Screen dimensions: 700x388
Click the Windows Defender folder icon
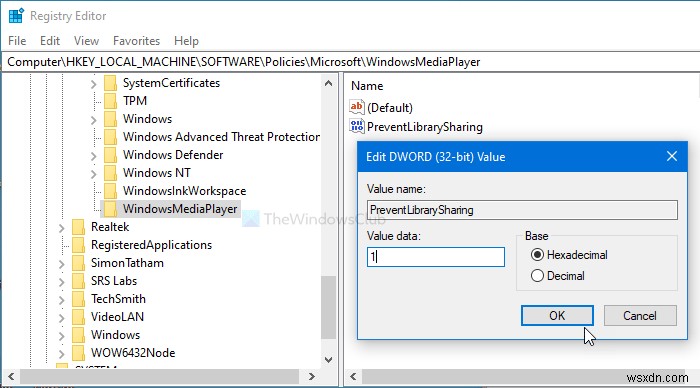[110, 155]
